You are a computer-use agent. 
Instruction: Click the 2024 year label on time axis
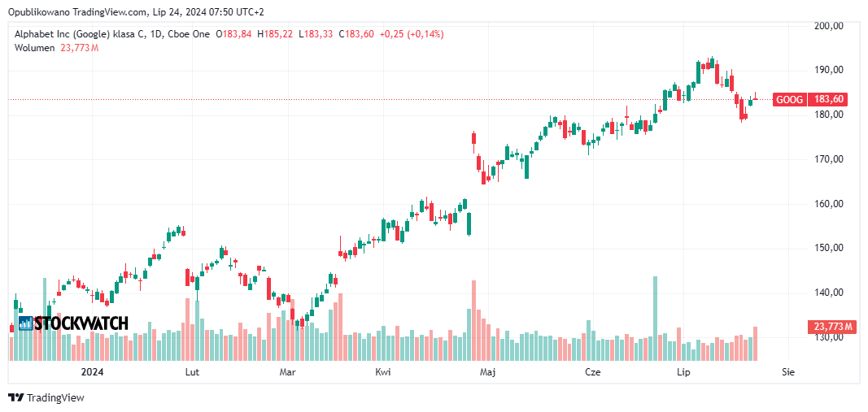[x=92, y=372]
